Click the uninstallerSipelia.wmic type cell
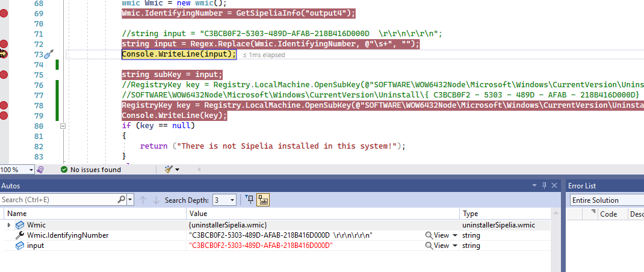The width and height of the screenshot is (644, 272). click(x=499, y=225)
